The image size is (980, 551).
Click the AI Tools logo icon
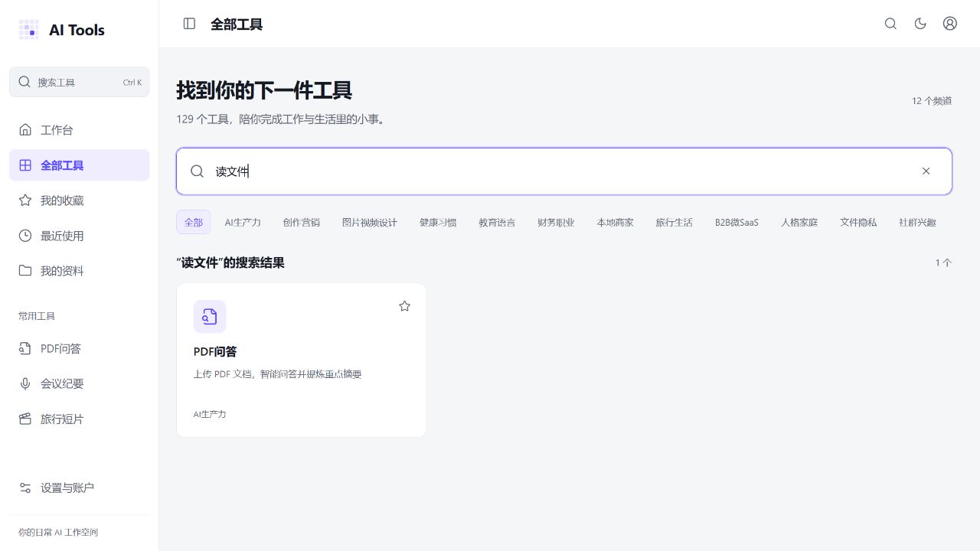(x=28, y=30)
